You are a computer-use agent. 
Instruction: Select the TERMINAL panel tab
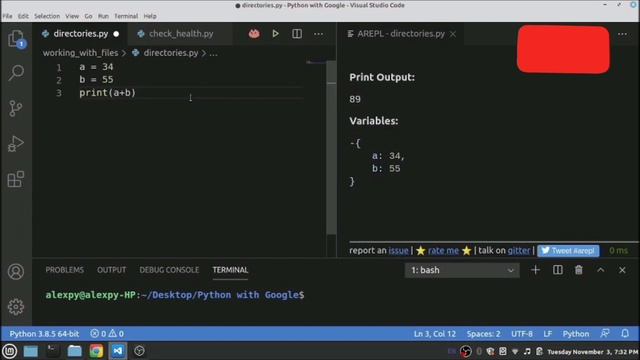pyautogui.click(x=230, y=270)
